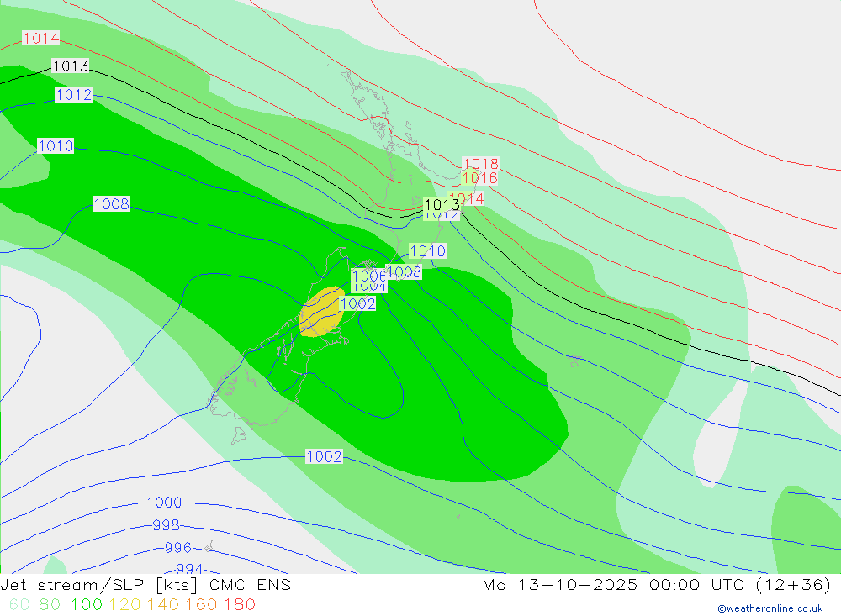Select the orange legend value 160
841x616 pixels.
(201, 604)
